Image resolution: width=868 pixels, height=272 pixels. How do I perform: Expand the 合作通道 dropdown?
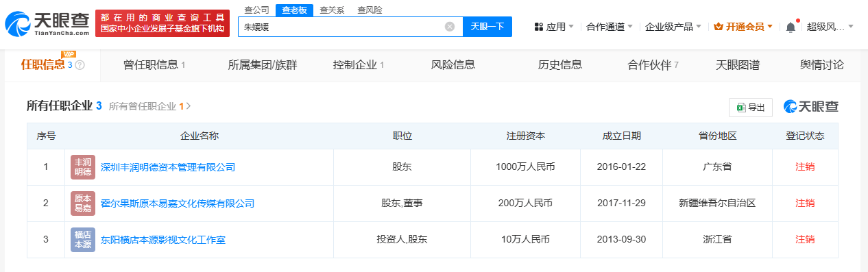[x=610, y=27]
